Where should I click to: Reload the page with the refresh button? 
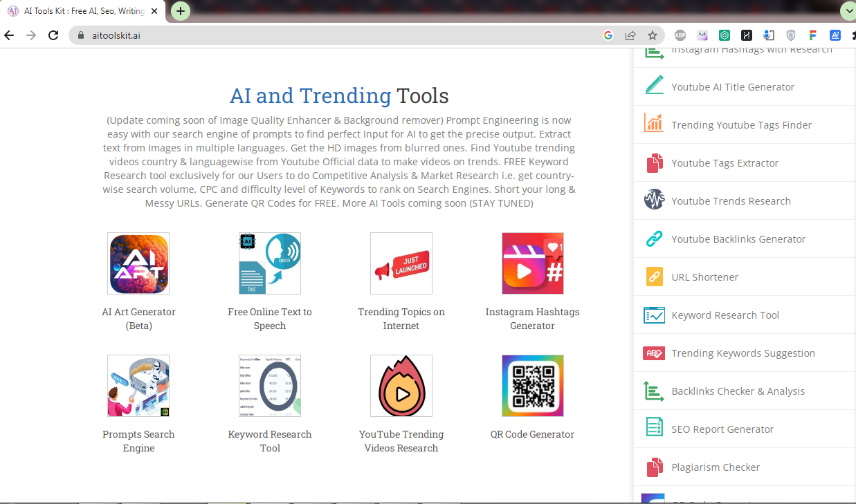pyautogui.click(x=53, y=35)
